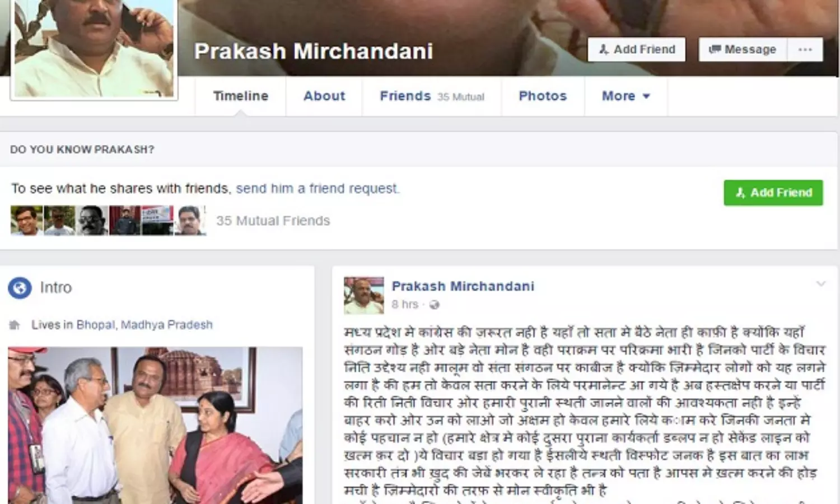
Task: Open the first mutual friend thumbnail
Action: 26,220
